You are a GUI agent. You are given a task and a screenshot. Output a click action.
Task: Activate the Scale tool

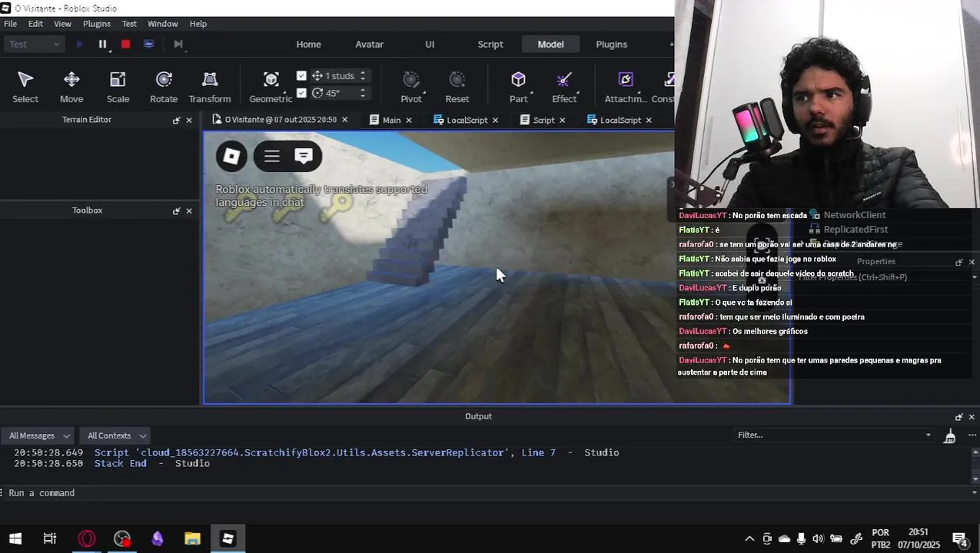118,87
